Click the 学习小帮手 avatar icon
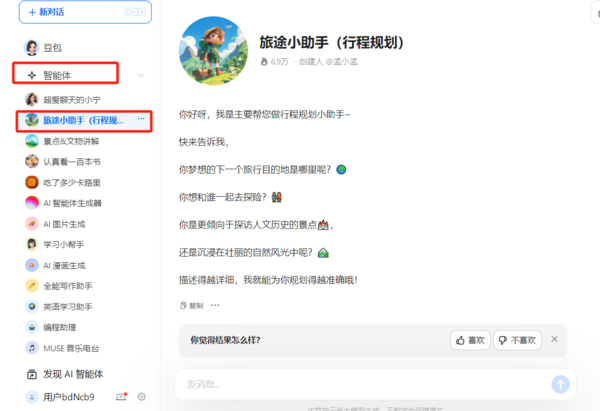This screenshot has width=600, height=411. (32, 244)
